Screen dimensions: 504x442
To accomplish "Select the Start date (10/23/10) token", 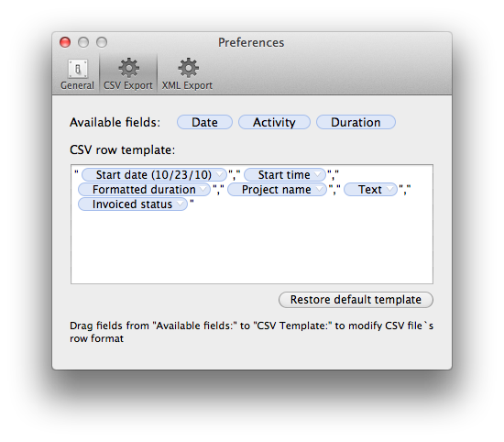I will pos(154,174).
